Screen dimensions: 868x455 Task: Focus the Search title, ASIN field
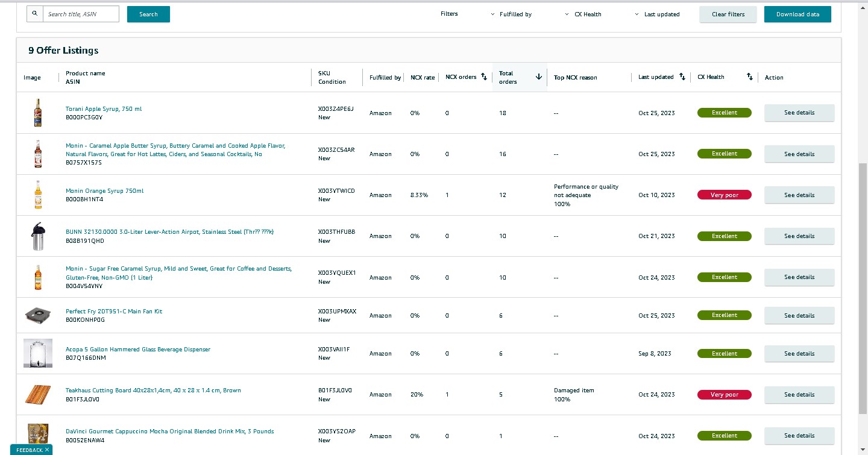81,14
